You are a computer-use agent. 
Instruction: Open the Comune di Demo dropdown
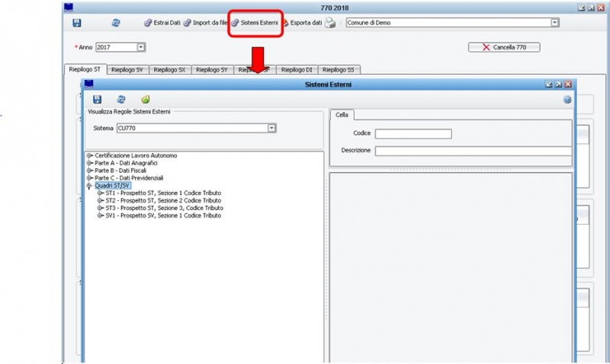point(555,23)
